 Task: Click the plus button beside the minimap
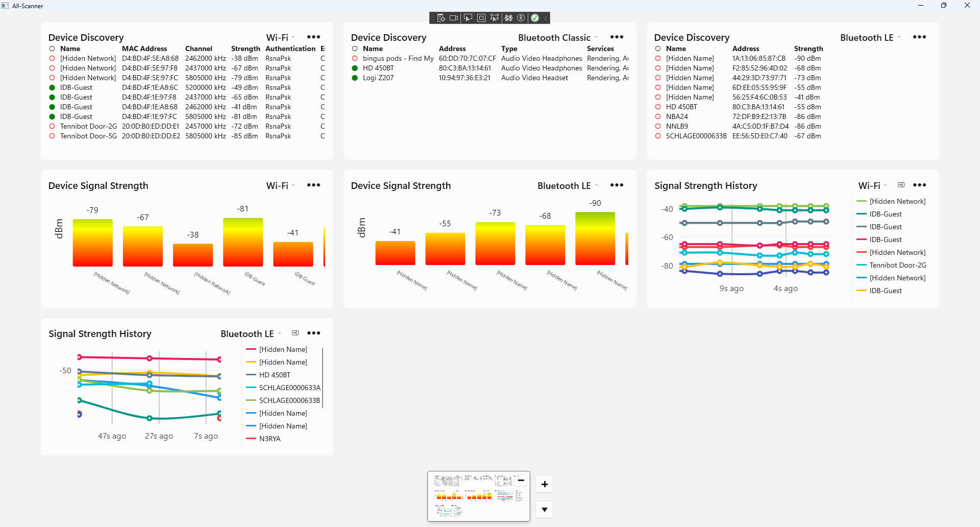[545, 484]
